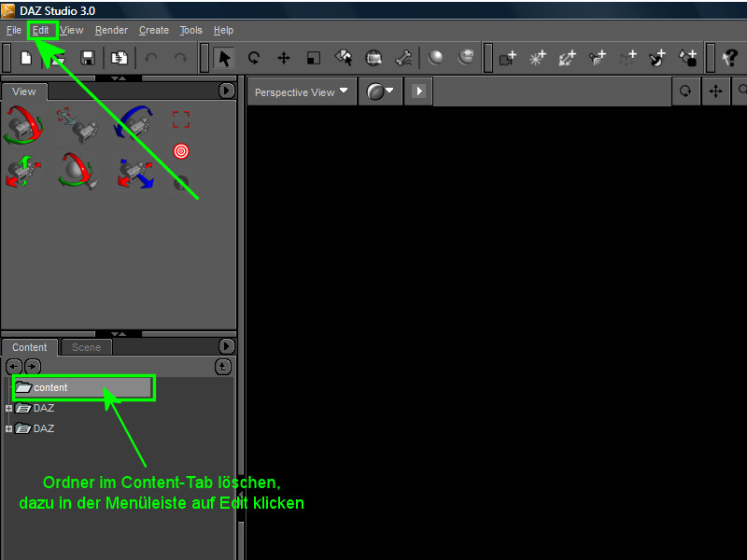Open the Tools menu
This screenshot has height=560, width=747.
pos(191,31)
